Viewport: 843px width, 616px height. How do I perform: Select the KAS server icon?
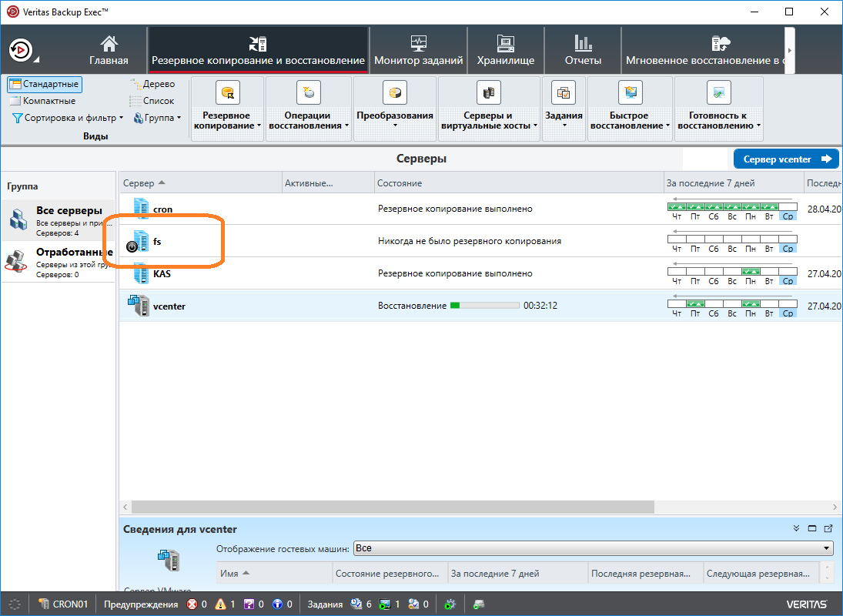pos(141,273)
